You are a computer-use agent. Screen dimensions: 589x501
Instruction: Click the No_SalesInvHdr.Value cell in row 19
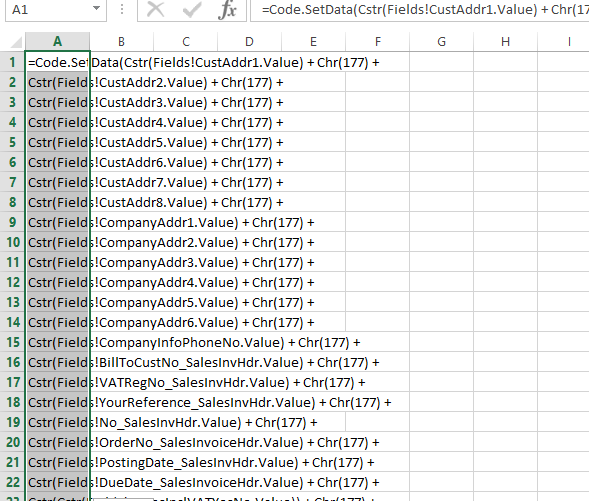[x=57, y=422]
